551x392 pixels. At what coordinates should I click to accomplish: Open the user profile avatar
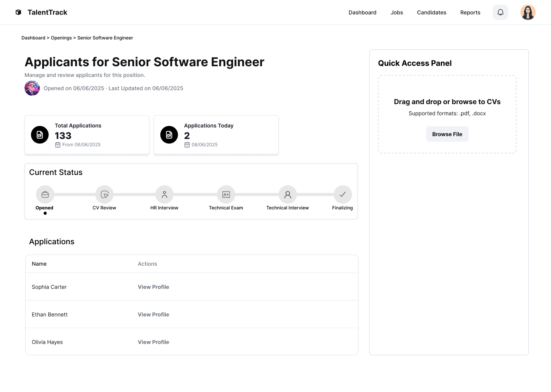point(528,12)
